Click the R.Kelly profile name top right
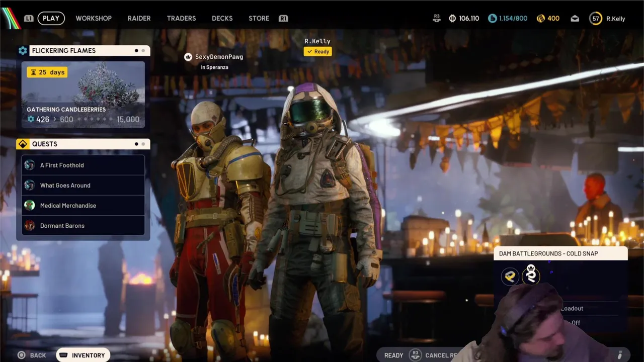Image resolution: width=644 pixels, height=362 pixels. click(616, 19)
